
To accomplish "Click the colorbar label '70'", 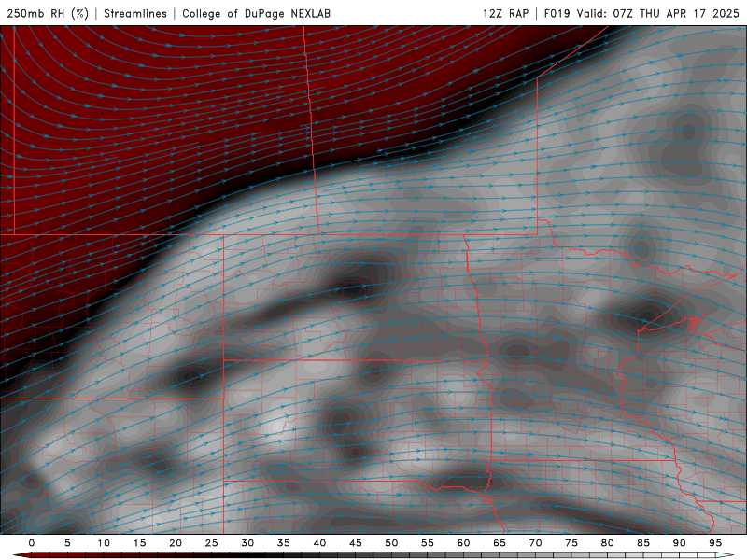I will pyautogui.click(x=535, y=543).
